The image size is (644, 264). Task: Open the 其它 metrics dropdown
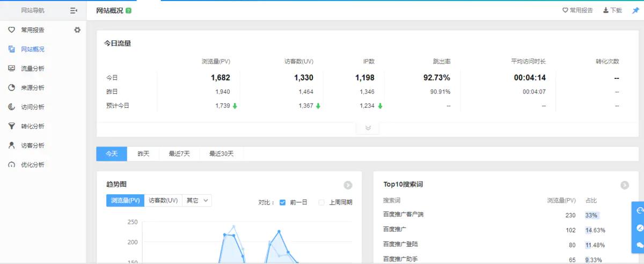pyautogui.click(x=197, y=200)
